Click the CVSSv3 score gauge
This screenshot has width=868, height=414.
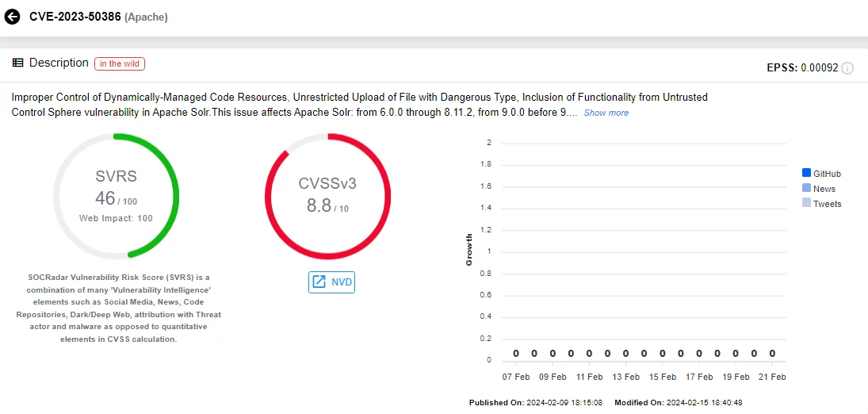(327, 196)
